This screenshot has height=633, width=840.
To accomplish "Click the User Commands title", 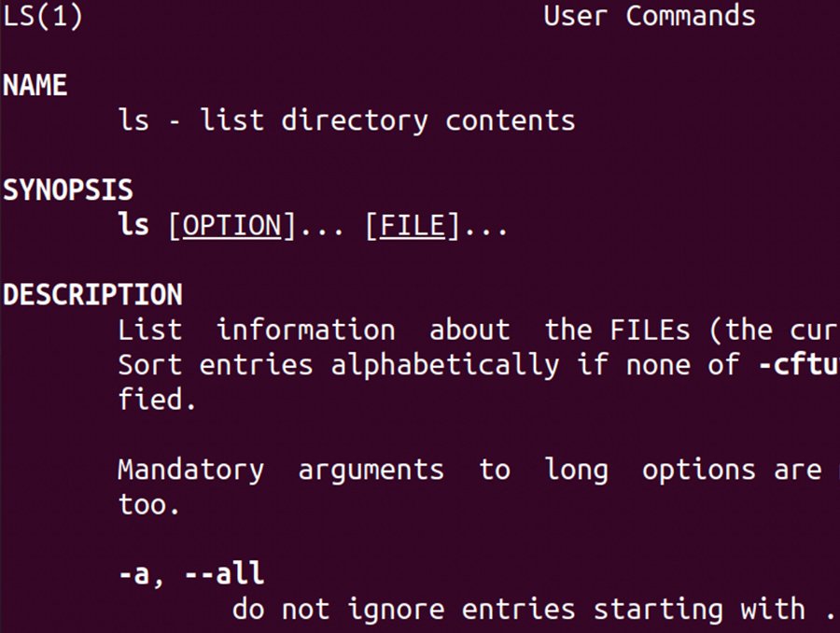I will [649, 16].
